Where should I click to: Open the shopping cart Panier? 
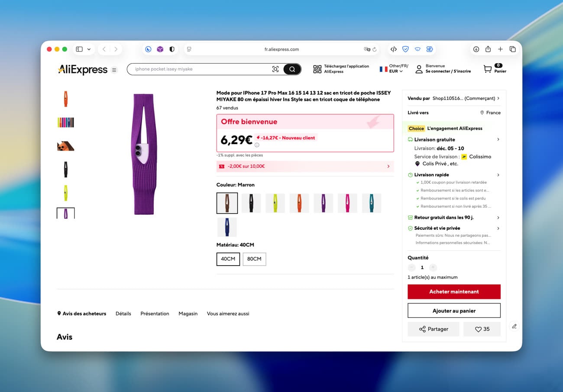[495, 69]
